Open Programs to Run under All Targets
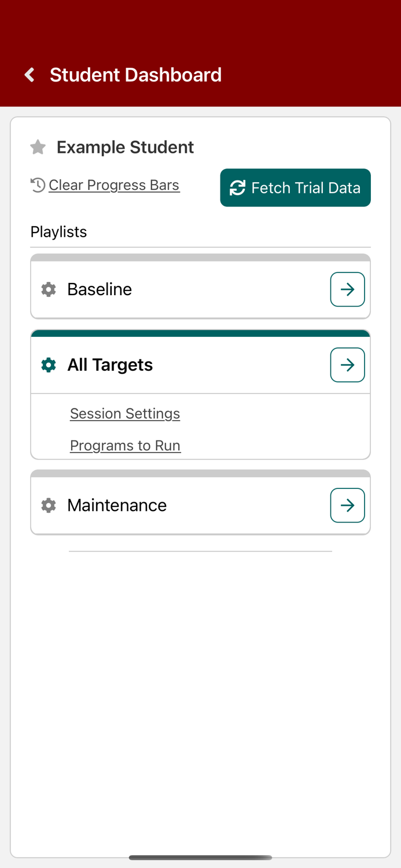Screen dimensions: 401x868 [x=125, y=446]
